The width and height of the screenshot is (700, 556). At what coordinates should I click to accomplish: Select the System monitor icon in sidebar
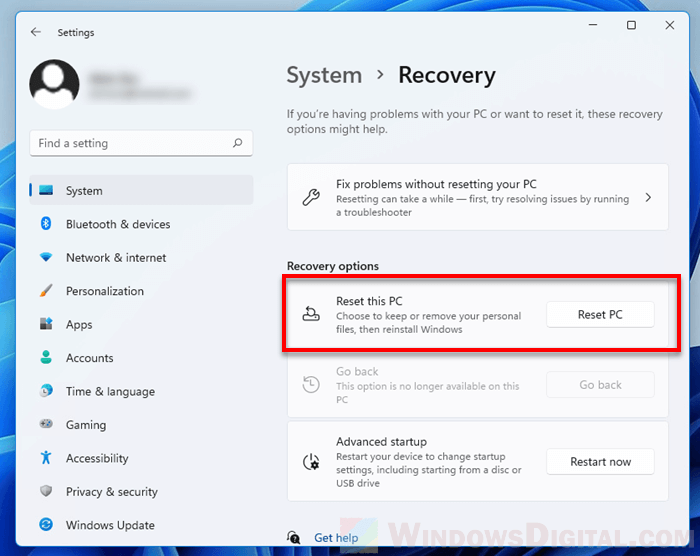coord(46,191)
